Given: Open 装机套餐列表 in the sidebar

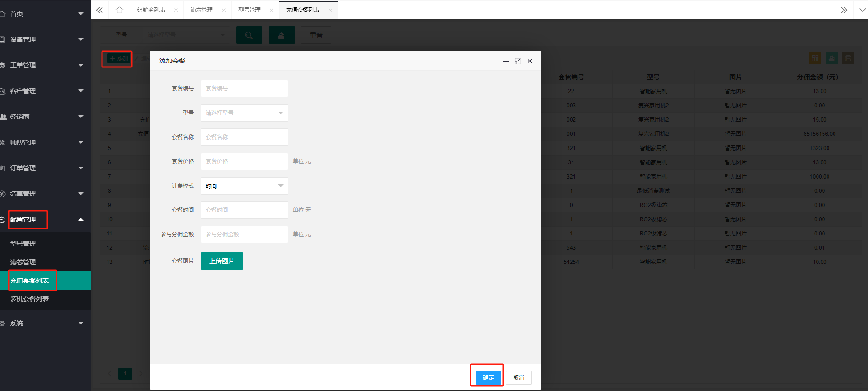Looking at the screenshot, I should [29, 299].
